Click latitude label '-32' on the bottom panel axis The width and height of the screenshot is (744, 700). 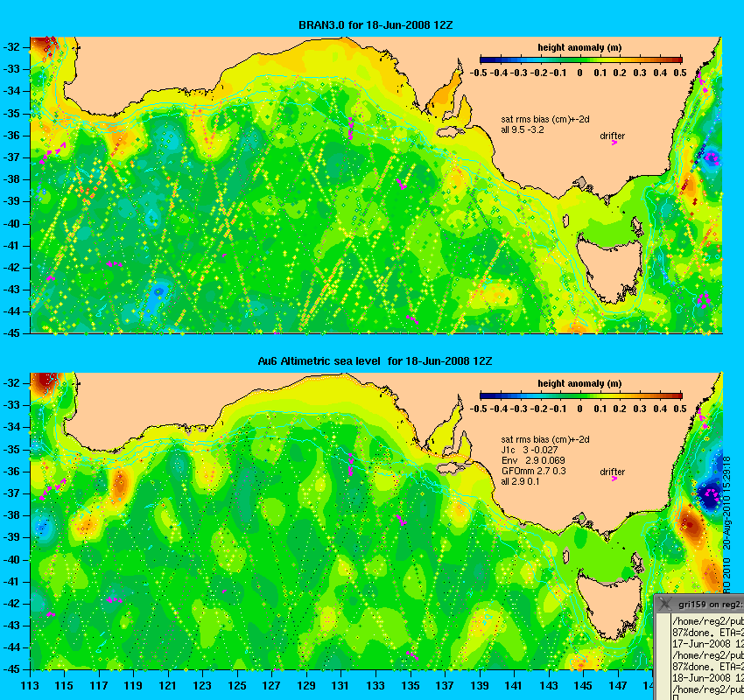coord(11,382)
